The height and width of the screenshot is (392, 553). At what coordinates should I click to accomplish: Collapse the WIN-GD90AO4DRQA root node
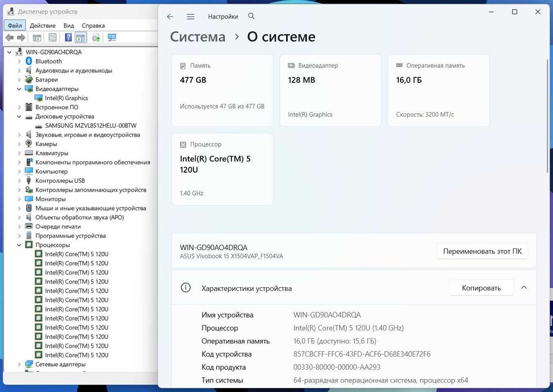click(x=10, y=52)
